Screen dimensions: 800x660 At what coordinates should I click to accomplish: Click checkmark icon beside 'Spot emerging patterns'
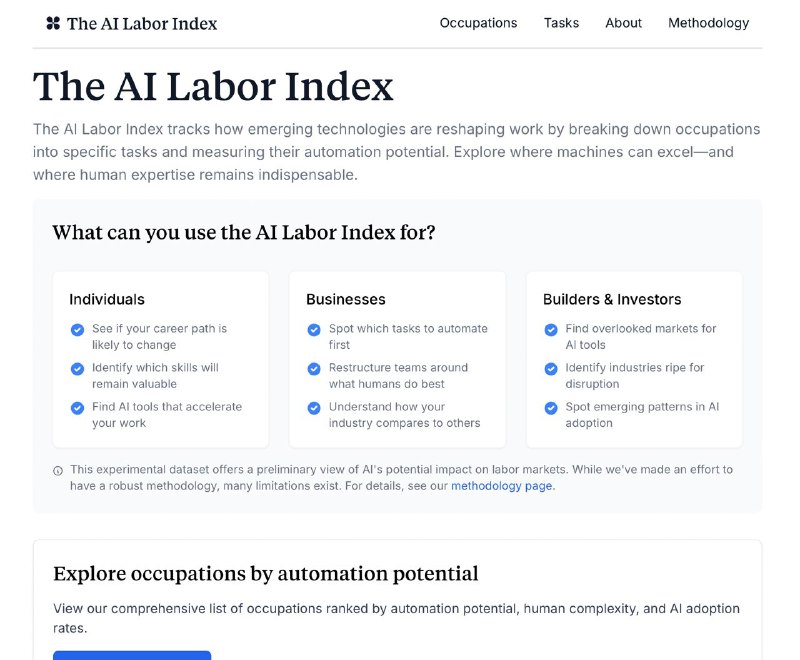[551, 408]
